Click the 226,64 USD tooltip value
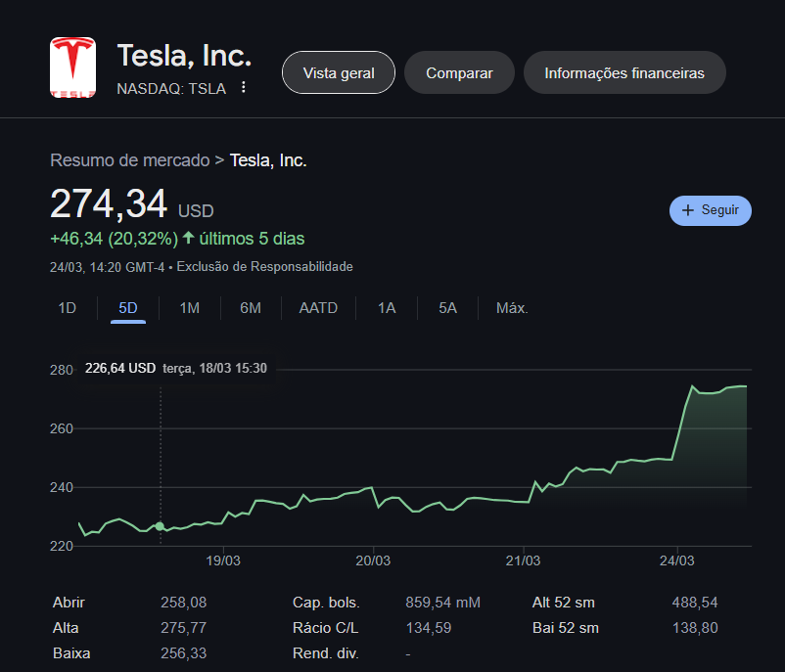Screen dimensions: 785x672 tap(120, 368)
